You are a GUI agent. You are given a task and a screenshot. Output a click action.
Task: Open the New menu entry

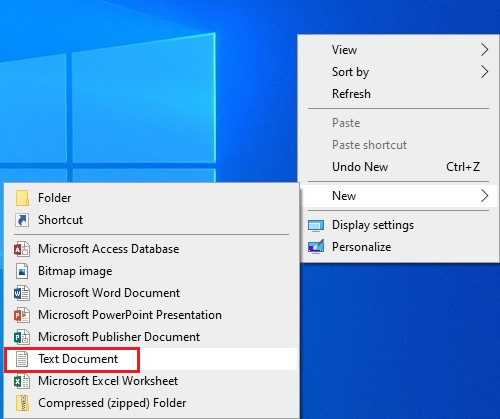[x=399, y=196]
